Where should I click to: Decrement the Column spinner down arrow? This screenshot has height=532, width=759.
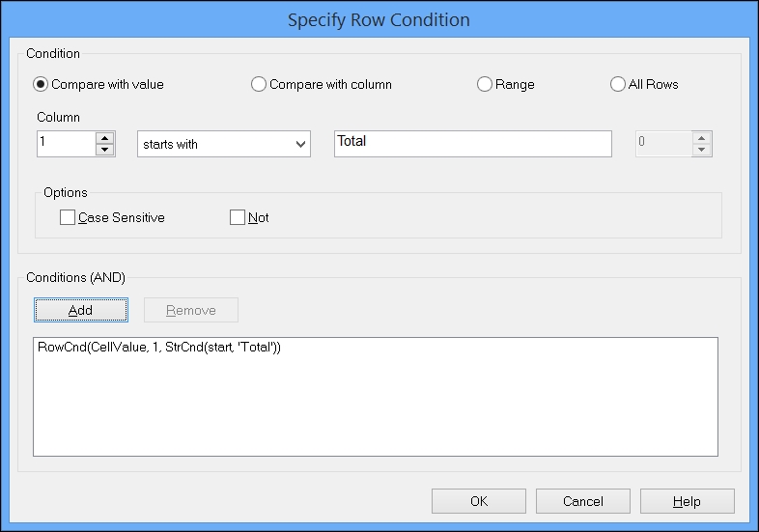(x=104, y=150)
